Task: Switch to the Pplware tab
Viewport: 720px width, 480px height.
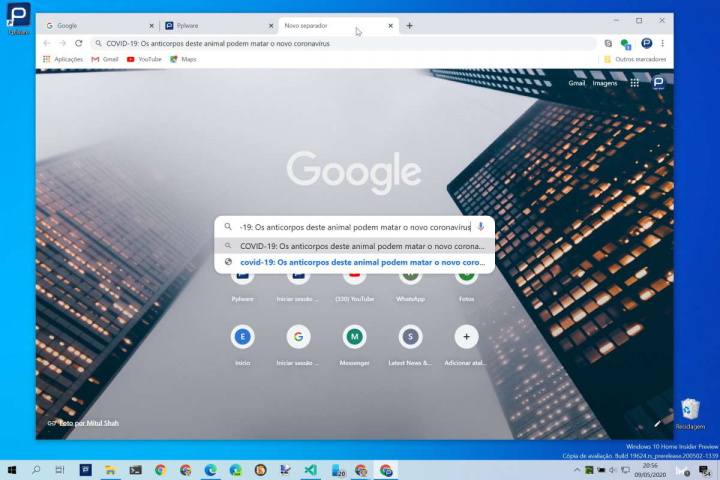Action: (x=215, y=25)
